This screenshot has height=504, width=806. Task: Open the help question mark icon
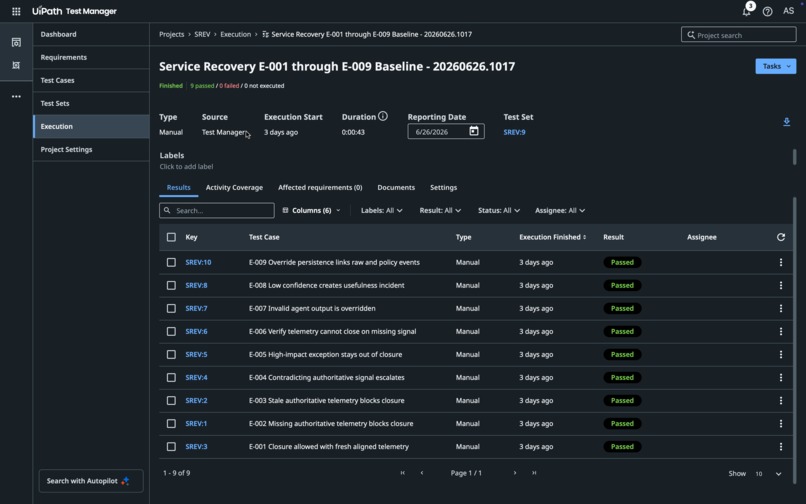coord(767,11)
